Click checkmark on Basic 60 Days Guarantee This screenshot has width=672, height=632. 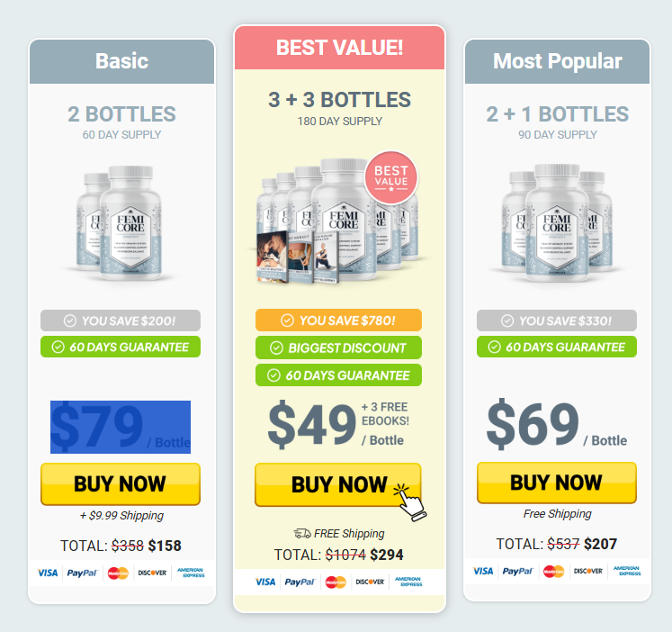coord(58,347)
